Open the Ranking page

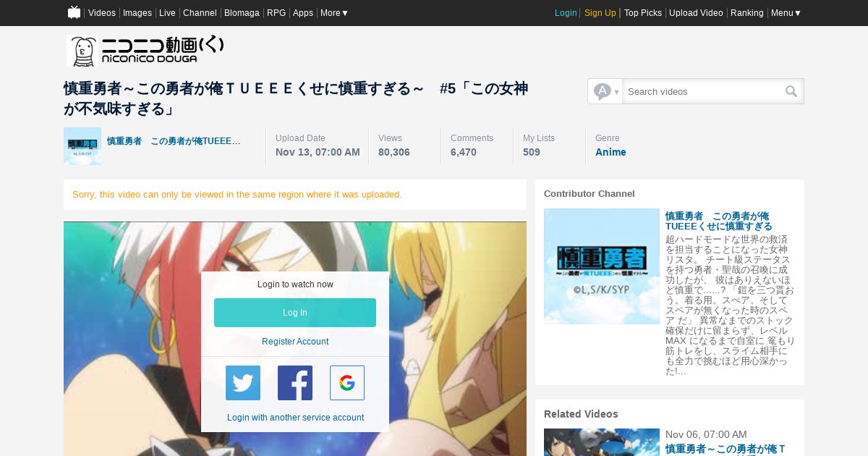[x=747, y=13]
